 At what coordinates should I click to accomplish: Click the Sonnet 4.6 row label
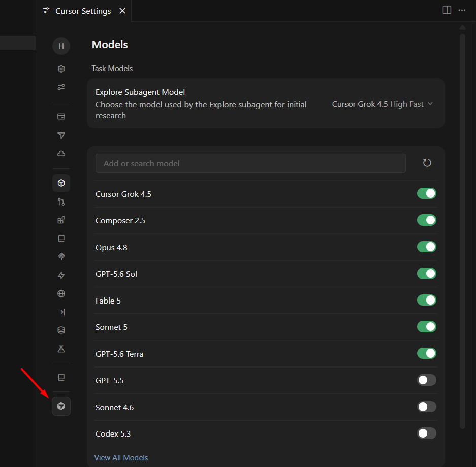114,407
